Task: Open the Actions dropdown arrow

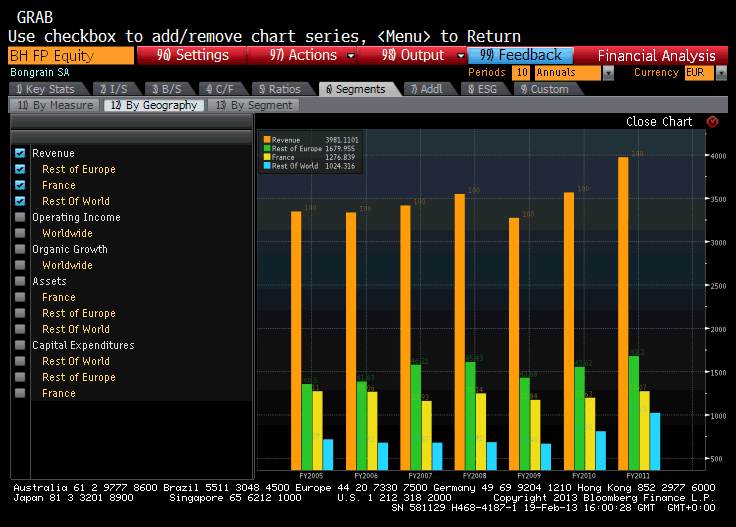Action: 351,56
